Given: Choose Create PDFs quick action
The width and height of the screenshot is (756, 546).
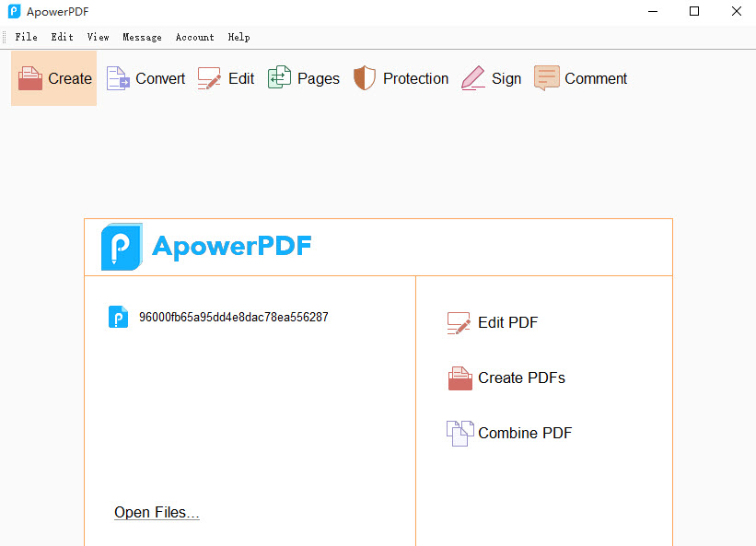Looking at the screenshot, I should click(x=506, y=378).
